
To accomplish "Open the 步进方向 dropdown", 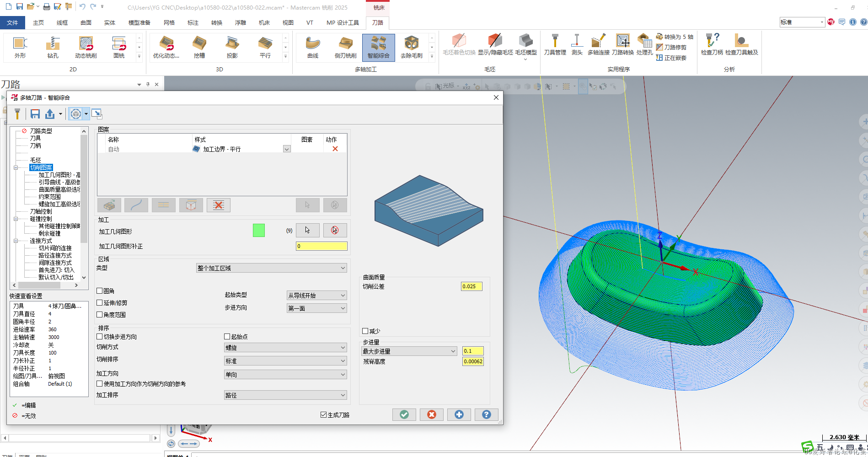I will (x=317, y=308).
